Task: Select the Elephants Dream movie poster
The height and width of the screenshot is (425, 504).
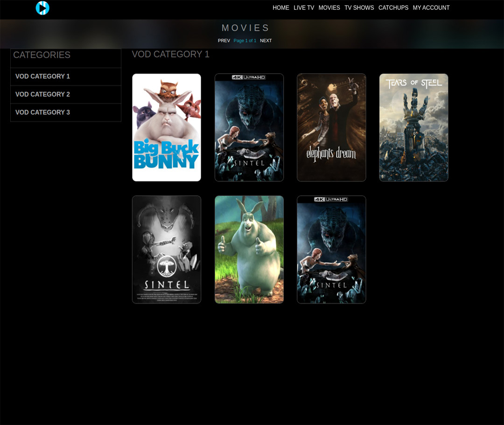Action: (x=331, y=127)
